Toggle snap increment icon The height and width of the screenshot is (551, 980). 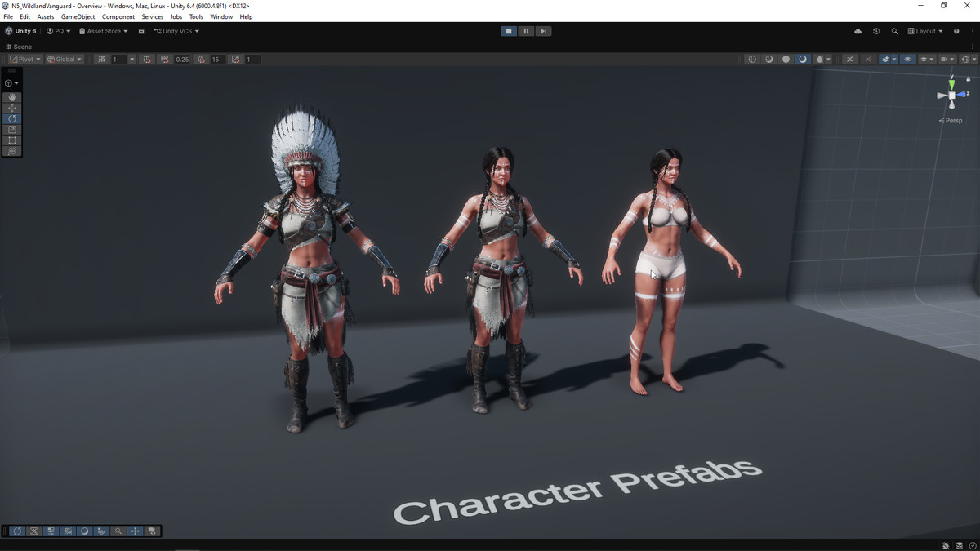click(147, 60)
